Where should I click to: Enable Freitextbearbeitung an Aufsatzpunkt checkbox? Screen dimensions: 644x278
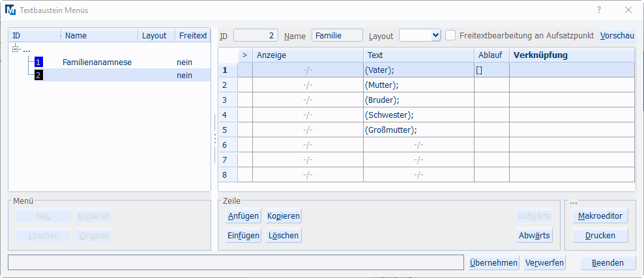point(450,36)
